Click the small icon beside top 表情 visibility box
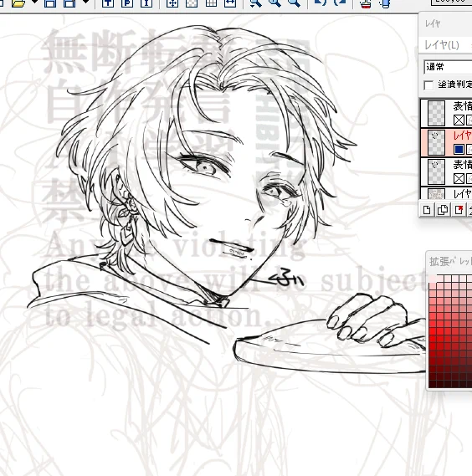The width and height of the screenshot is (472, 476). tap(469, 120)
